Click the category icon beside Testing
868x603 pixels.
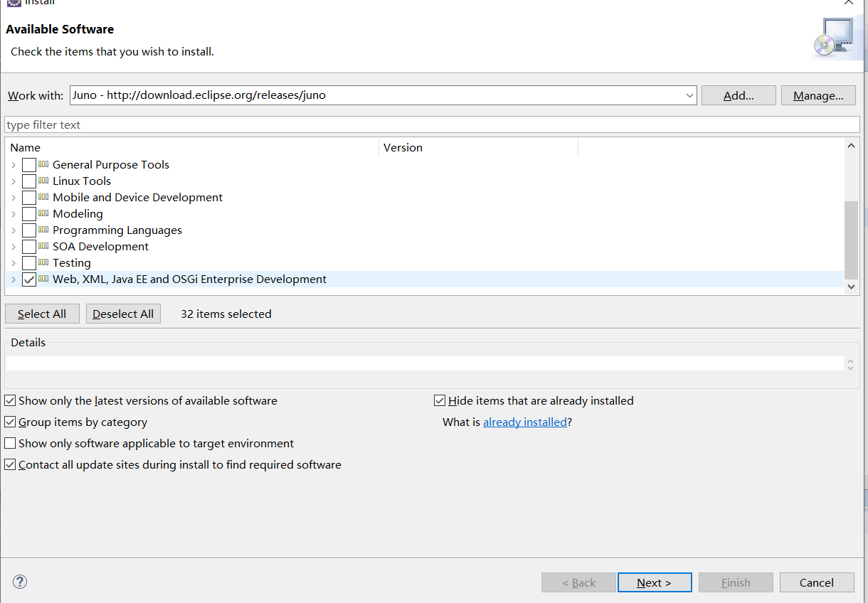tap(42, 262)
